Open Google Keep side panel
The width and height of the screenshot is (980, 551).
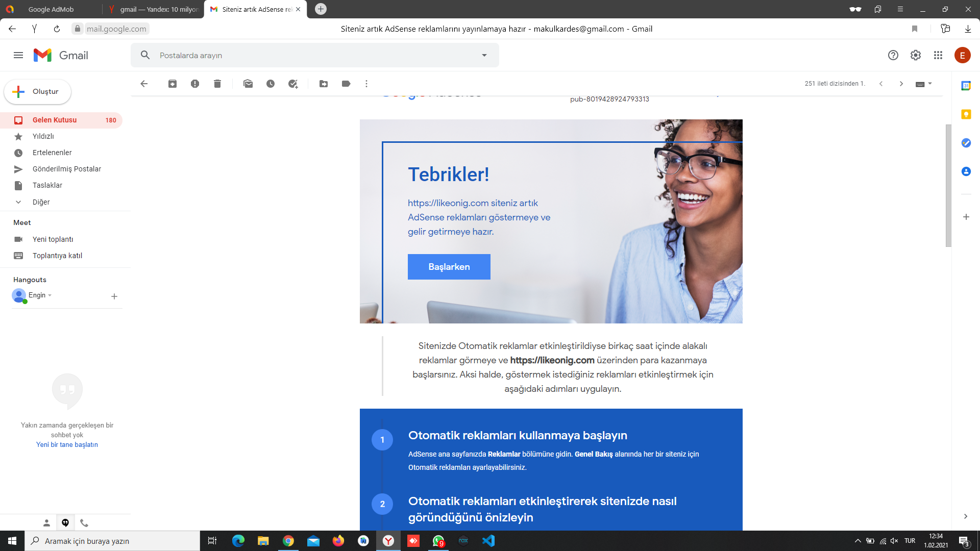click(966, 114)
